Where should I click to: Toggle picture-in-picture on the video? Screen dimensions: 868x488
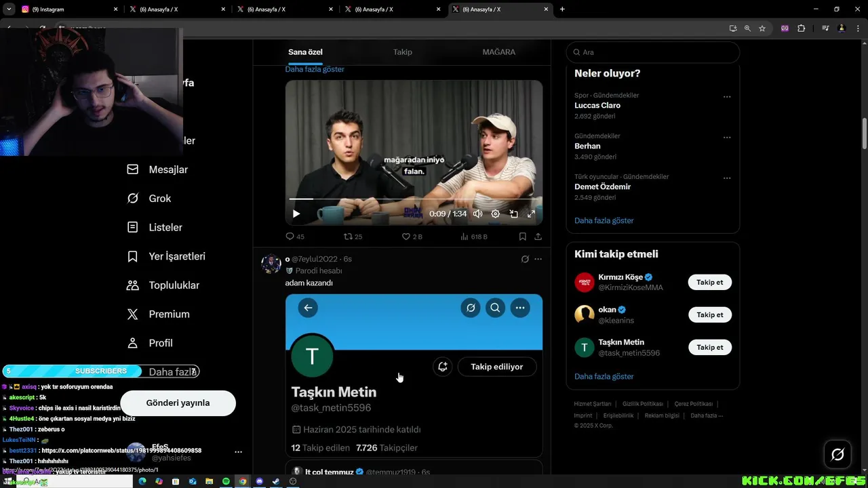point(514,213)
